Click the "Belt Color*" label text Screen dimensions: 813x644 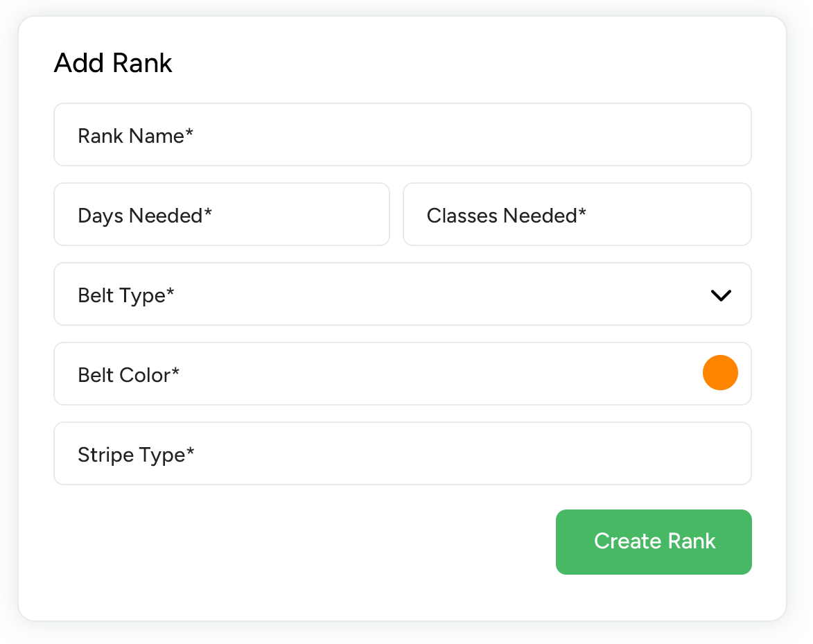[128, 375]
